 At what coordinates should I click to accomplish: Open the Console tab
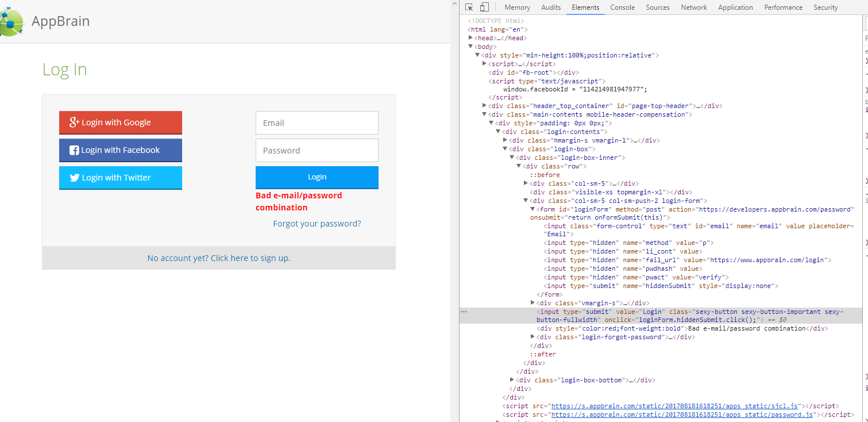coord(622,7)
